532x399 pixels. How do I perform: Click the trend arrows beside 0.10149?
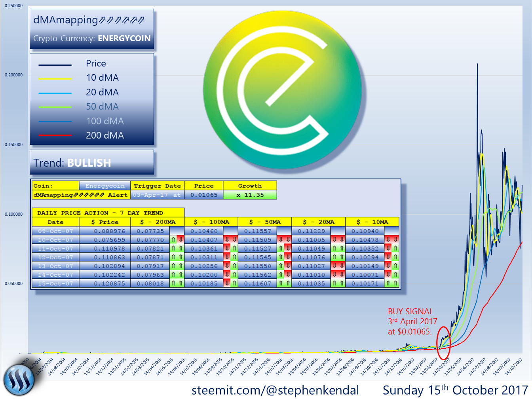pyautogui.click(x=392, y=266)
